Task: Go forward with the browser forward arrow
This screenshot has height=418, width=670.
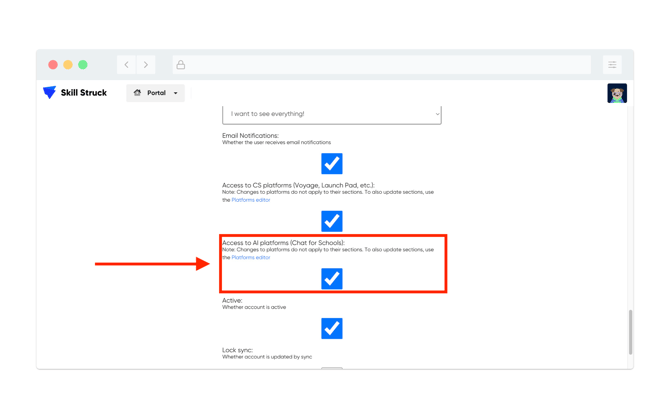Action: 146,65
